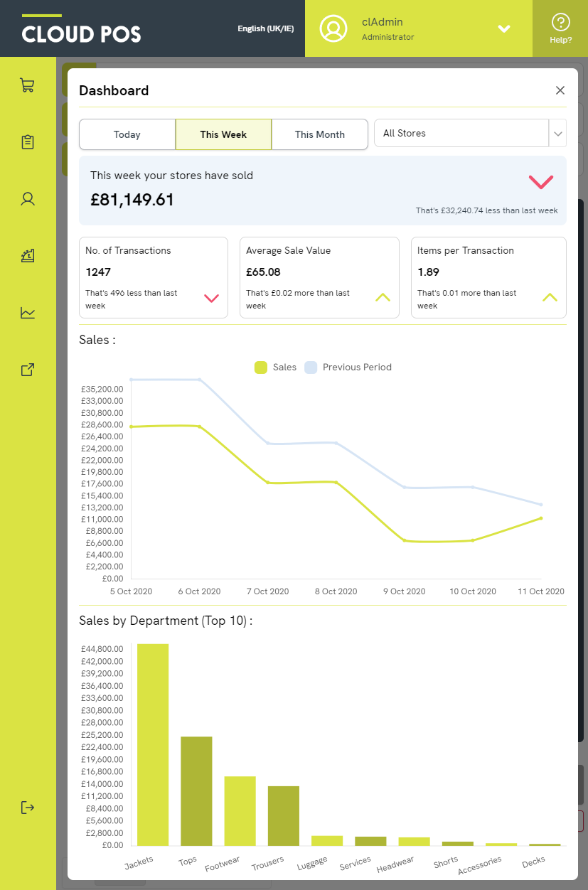The width and height of the screenshot is (588, 890).
Task: Open the line chart reports icon
Action: pyautogui.click(x=28, y=313)
